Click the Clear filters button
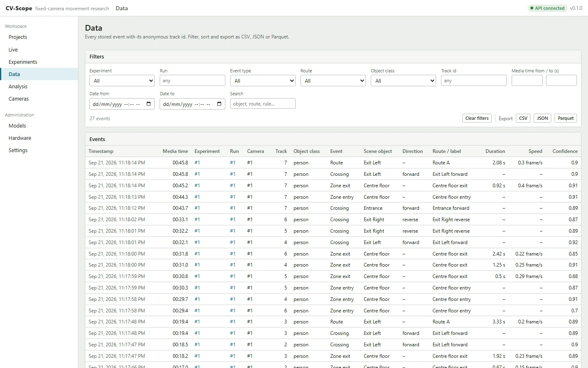This screenshot has width=588, height=368. click(477, 118)
